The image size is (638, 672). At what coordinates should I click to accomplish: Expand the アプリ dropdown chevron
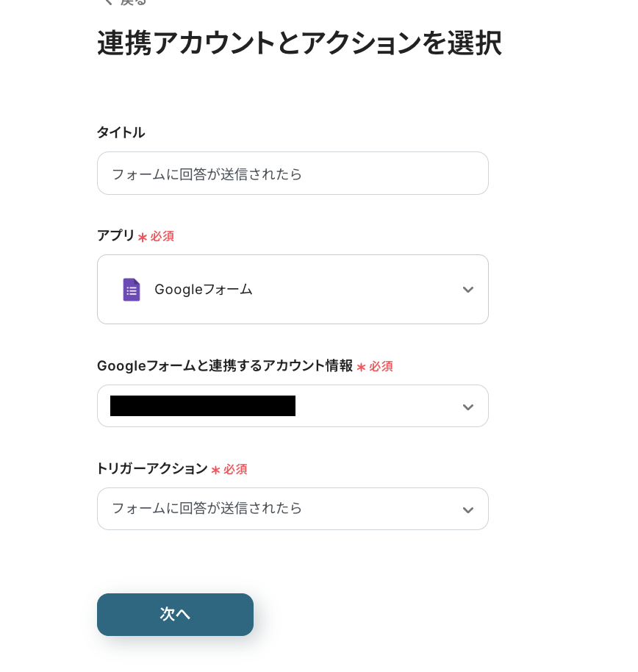(x=467, y=290)
